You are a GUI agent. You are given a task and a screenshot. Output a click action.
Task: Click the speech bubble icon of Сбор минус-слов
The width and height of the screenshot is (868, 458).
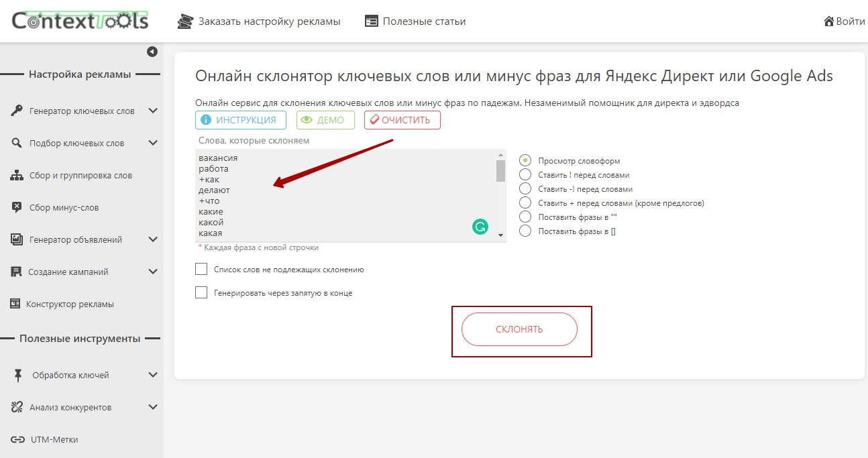(x=17, y=208)
